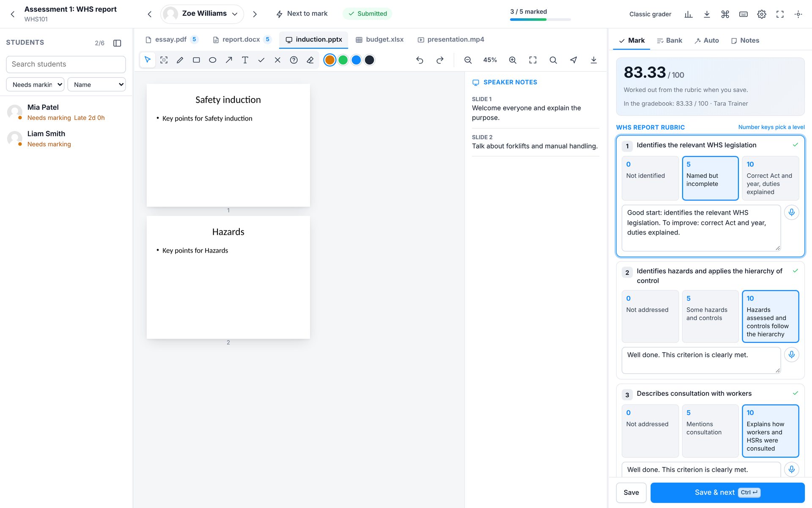Redo the annotation
The width and height of the screenshot is (812, 508).
(440, 60)
